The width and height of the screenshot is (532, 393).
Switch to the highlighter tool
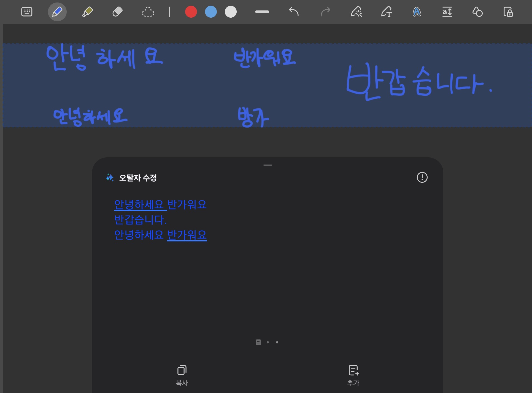coord(87,12)
